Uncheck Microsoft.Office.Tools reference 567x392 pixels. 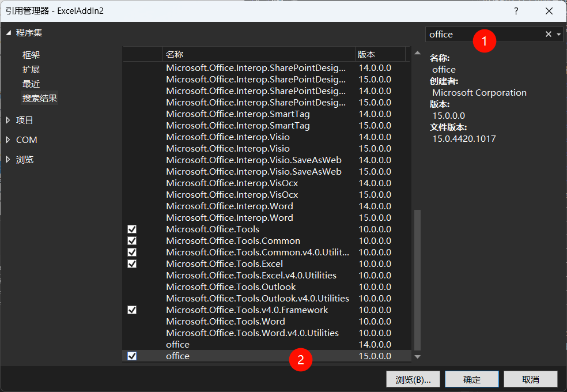point(132,229)
